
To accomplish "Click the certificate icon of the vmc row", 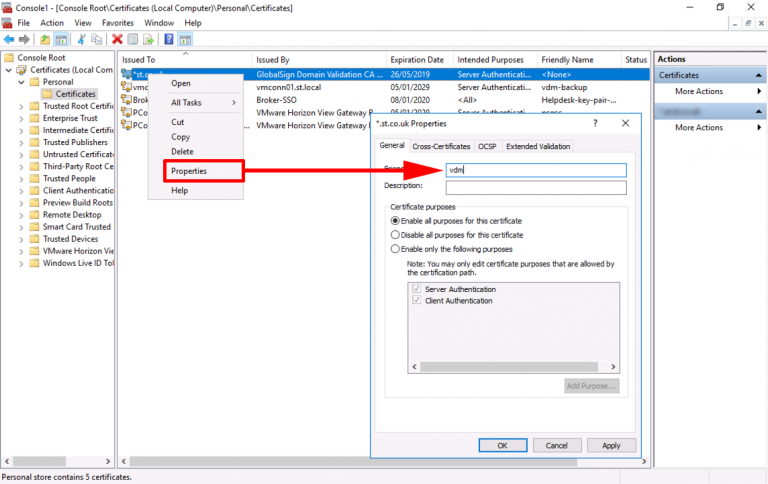I will click(x=126, y=87).
